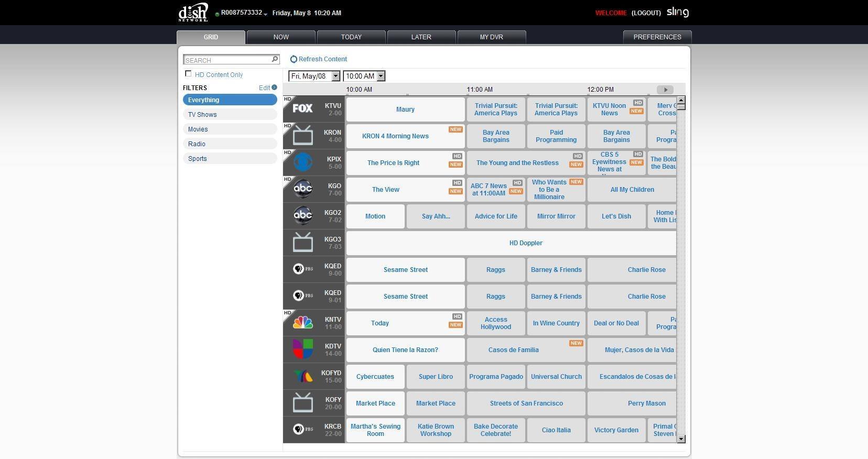The height and width of the screenshot is (459, 868).
Task: Click the KOFYD channel logo
Action: point(302,376)
